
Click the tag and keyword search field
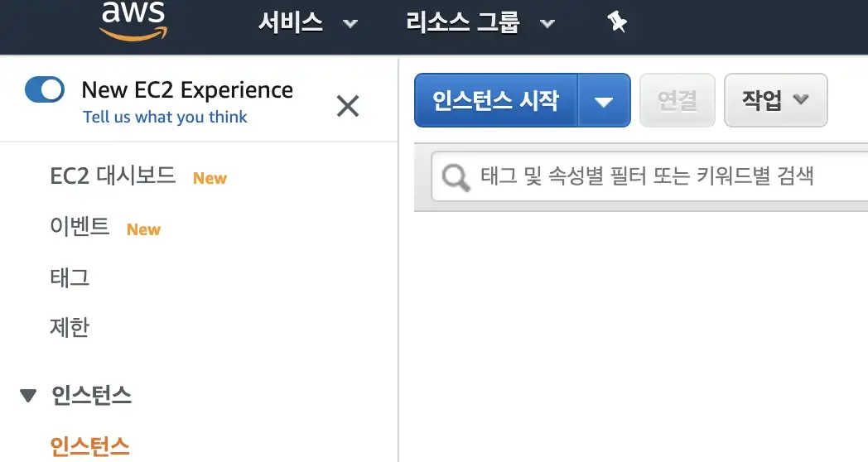(649, 177)
